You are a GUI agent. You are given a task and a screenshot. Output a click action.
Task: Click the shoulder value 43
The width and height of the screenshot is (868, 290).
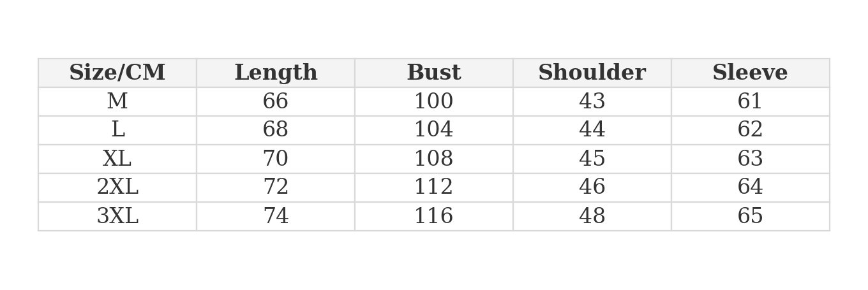592,102
